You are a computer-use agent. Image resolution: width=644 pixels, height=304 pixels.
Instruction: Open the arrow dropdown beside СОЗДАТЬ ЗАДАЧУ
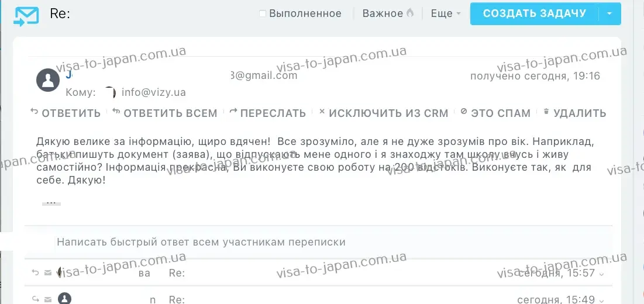pos(610,13)
